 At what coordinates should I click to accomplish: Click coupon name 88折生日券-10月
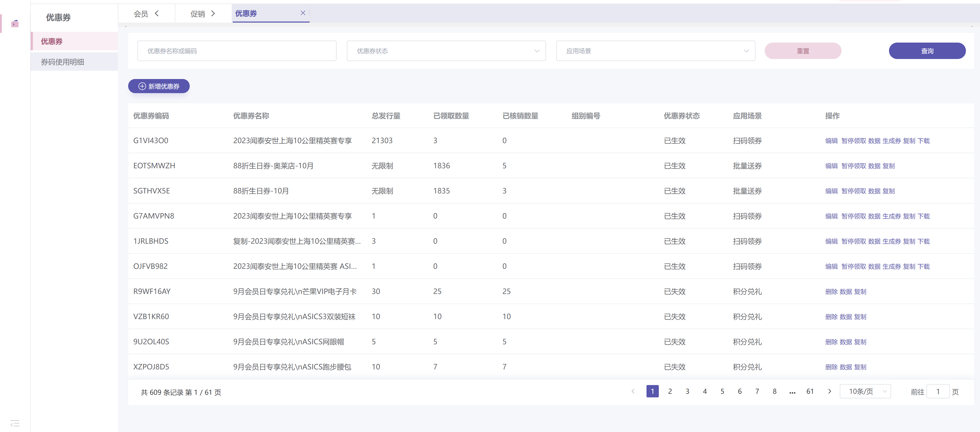pos(261,191)
